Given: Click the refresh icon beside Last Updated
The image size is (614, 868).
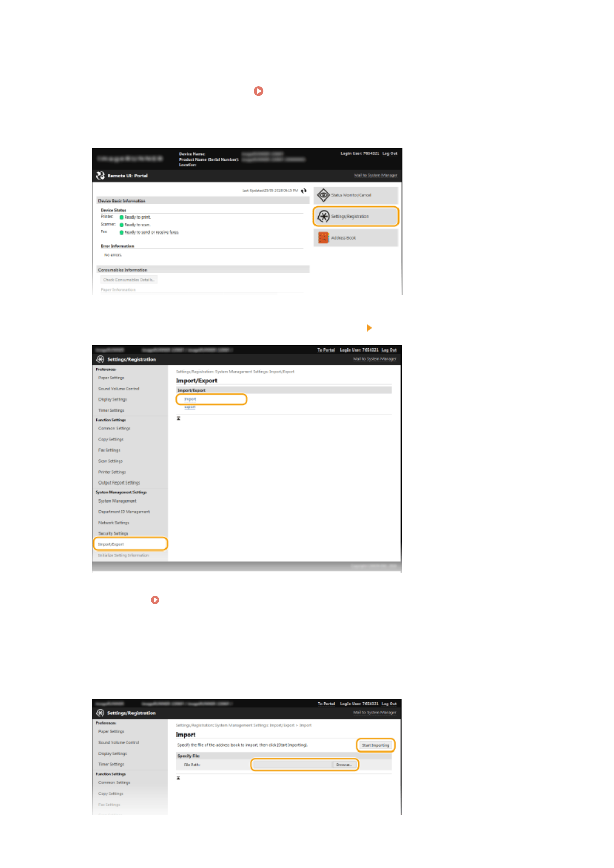Looking at the screenshot, I should click(x=304, y=191).
